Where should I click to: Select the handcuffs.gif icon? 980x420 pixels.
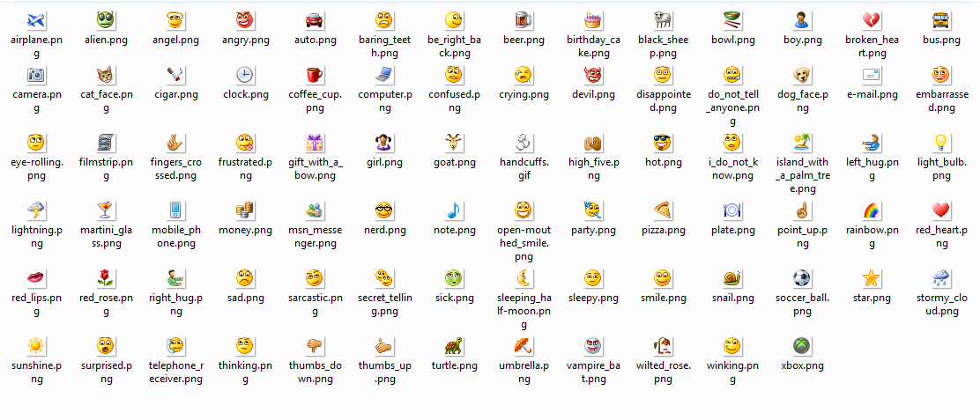click(523, 144)
